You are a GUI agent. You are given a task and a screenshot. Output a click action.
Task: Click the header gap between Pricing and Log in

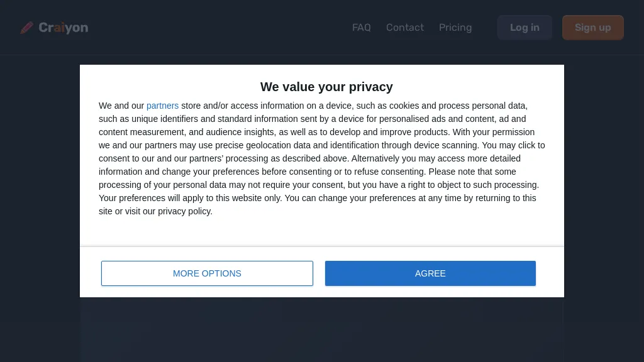tap(484, 28)
